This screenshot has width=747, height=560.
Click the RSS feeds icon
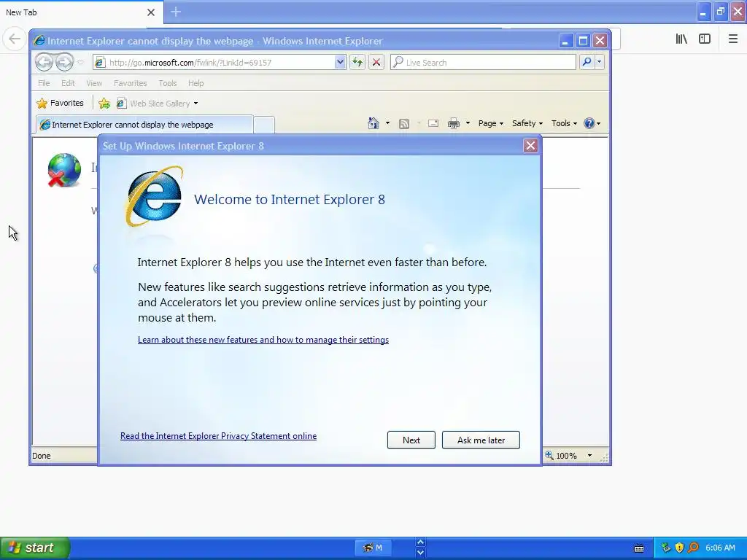coord(404,124)
